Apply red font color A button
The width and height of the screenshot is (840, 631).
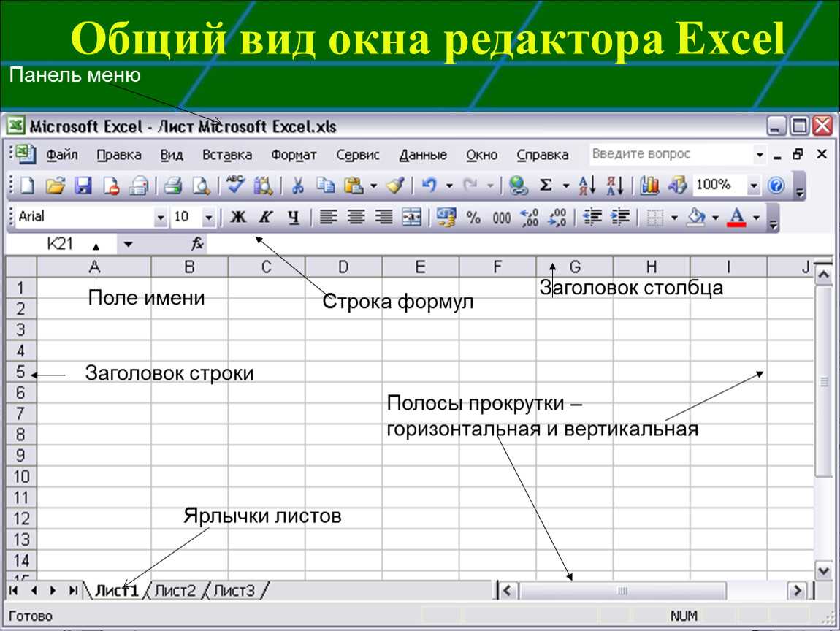pos(737,218)
